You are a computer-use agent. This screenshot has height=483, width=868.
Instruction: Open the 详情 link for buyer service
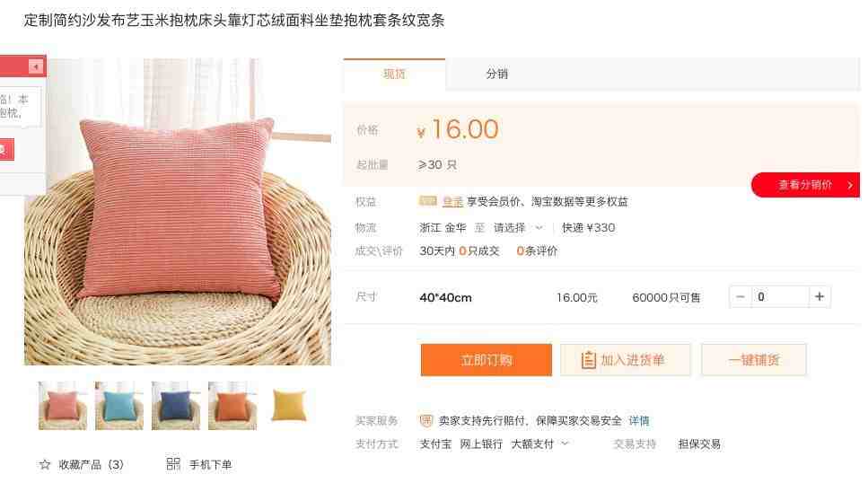pos(639,421)
